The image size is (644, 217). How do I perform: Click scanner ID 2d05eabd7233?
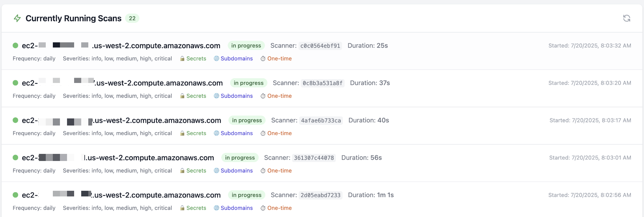[x=320, y=195]
